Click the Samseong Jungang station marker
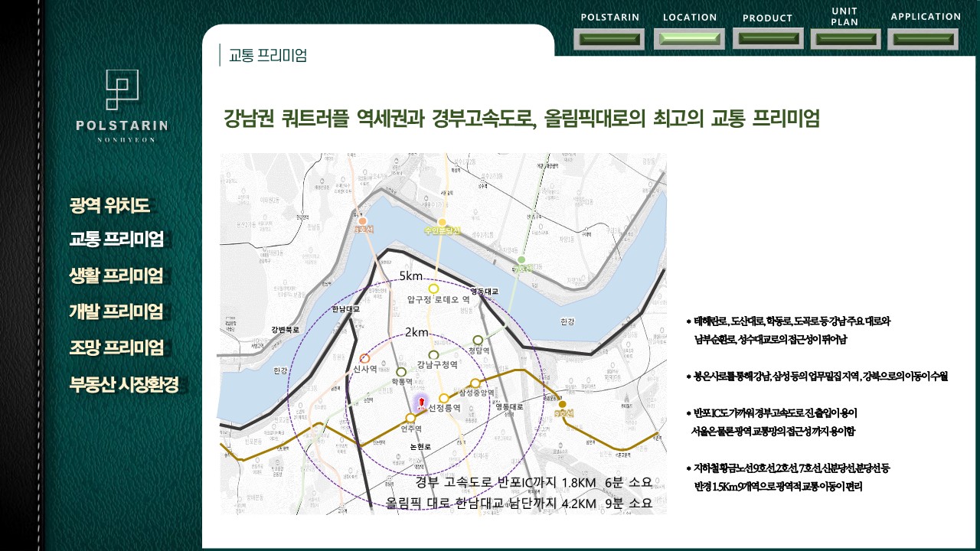 click(475, 383)
